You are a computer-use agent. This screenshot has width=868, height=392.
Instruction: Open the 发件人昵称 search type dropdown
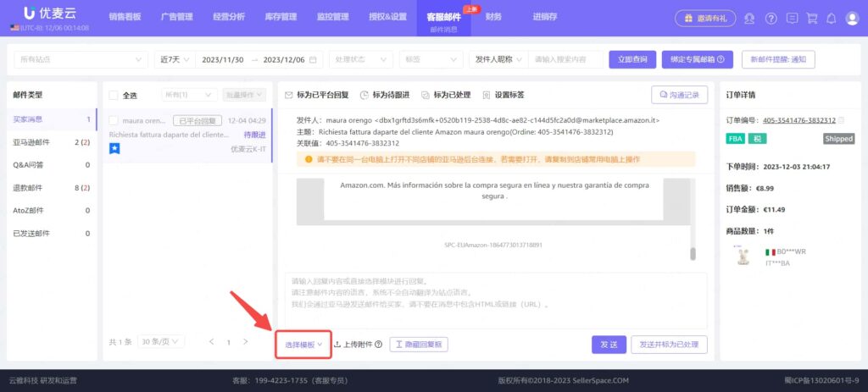498,60
